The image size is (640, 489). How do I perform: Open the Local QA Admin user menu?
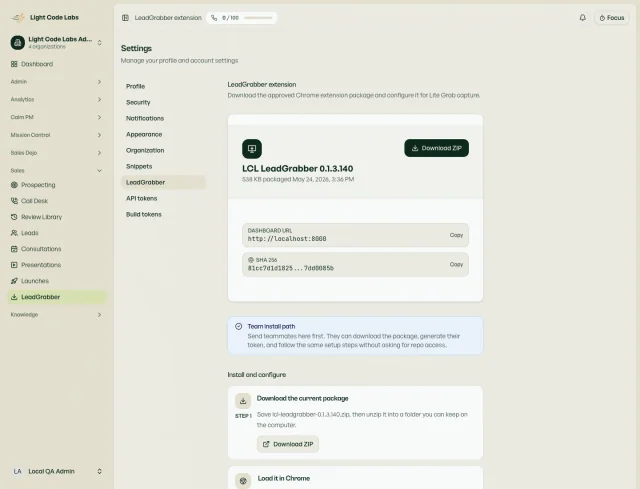(x=56, y=471)
